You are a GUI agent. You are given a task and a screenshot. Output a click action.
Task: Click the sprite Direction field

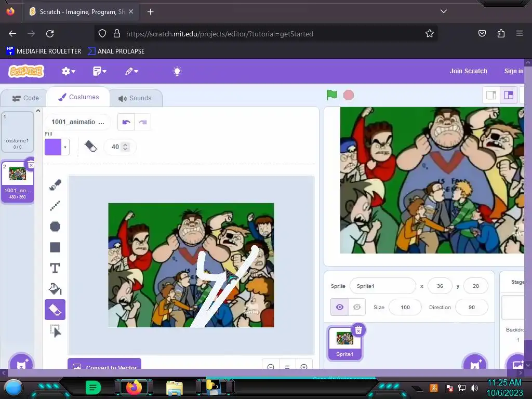click(472, 307)
